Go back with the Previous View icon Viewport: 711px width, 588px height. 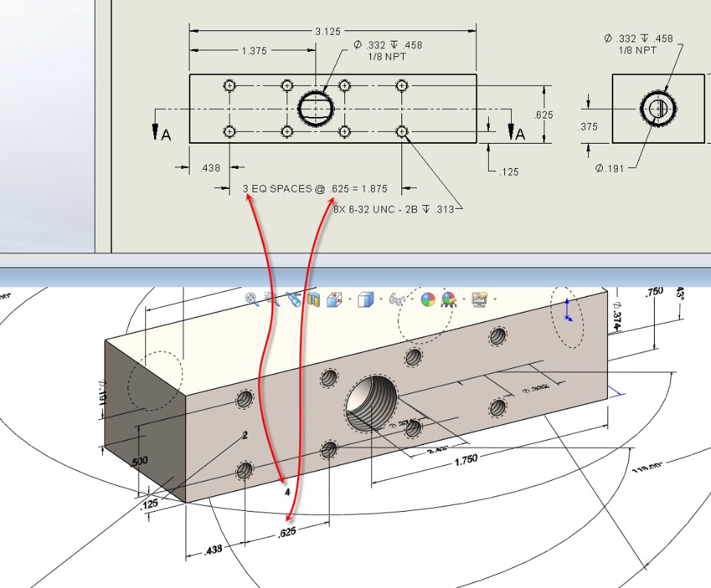pos(293,298)
